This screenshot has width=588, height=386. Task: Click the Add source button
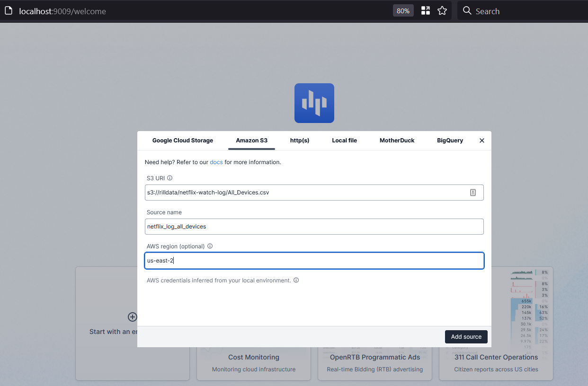tap(466, 337)
